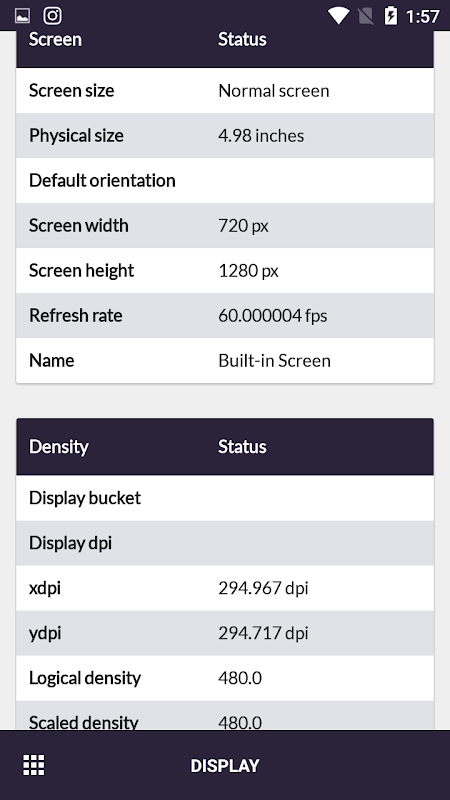The image size is (450, 800).
Task: Tap the battery charging icon
Action: coord(390,16)
